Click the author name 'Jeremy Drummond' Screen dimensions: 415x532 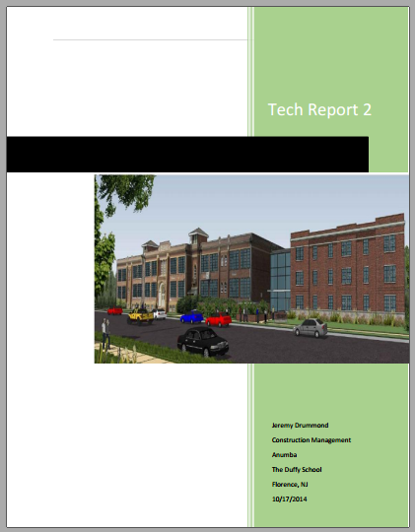300,426
